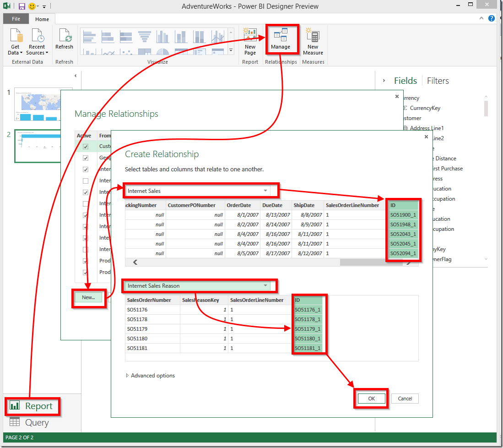Image resolution: width=503 pixels, height=448 pixels.
Task: Click the visualization gallery up arrow
Action: coord(231,32)
